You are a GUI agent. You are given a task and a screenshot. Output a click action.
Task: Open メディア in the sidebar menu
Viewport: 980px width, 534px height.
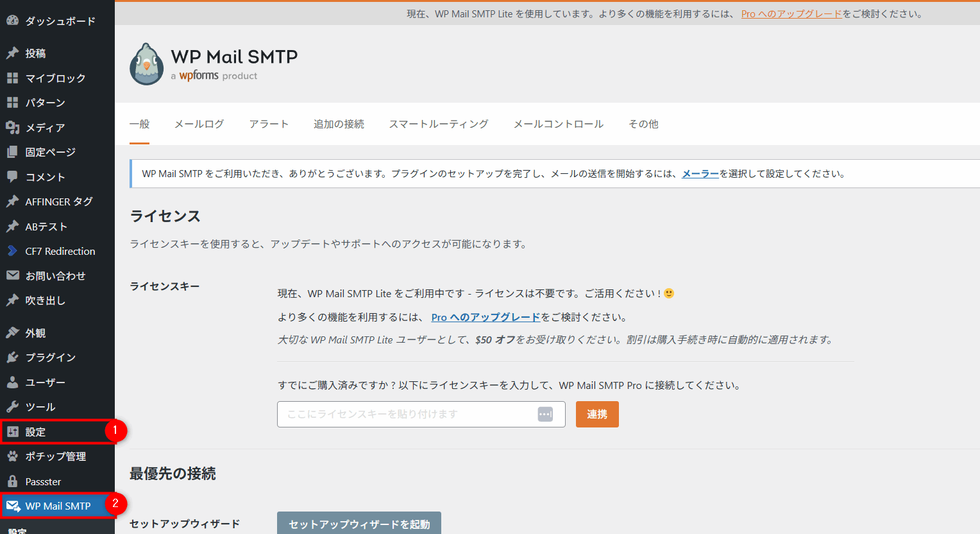57,127
